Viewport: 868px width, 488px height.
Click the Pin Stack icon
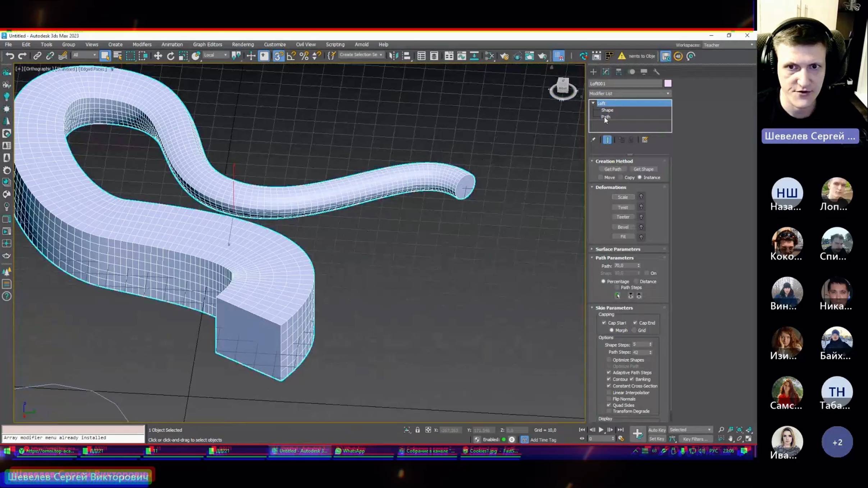pyautogui.click(x=593, y=140)
